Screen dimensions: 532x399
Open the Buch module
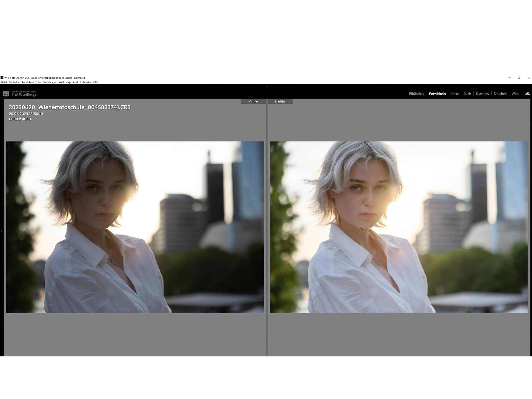point(467,94)
